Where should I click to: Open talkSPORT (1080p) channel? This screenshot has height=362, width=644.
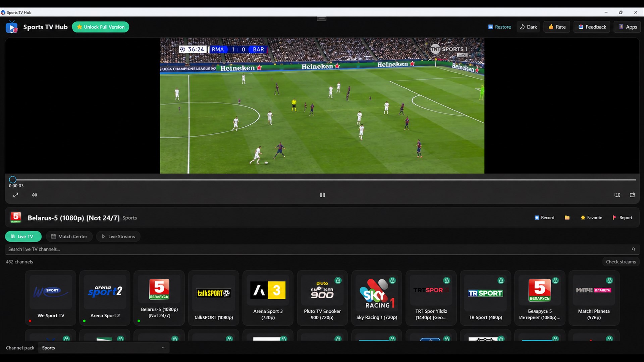point(214,298)
